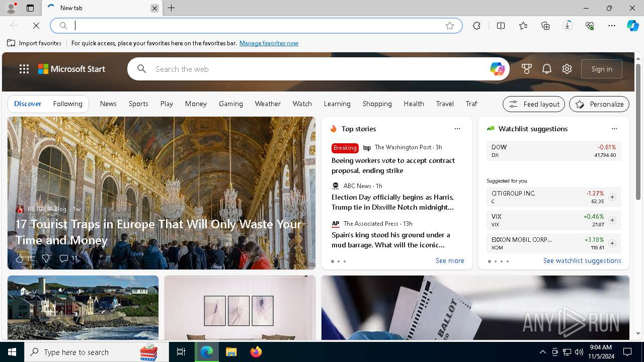Add this page to favorites star
The width and height of the screenshot is (644, 362).
tap(450, 26)
